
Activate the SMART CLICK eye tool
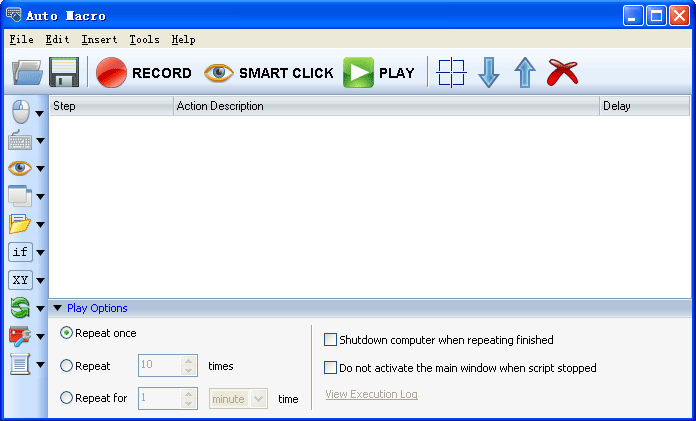(268, 73)
